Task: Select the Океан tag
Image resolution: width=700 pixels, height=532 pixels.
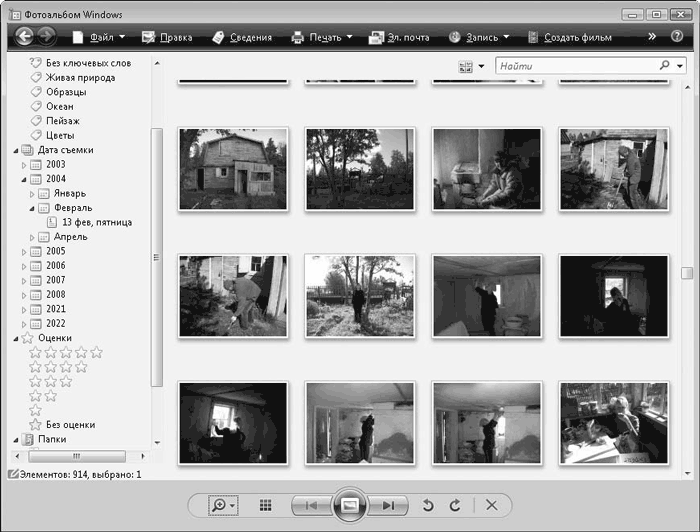Action: tap(59, 106)
